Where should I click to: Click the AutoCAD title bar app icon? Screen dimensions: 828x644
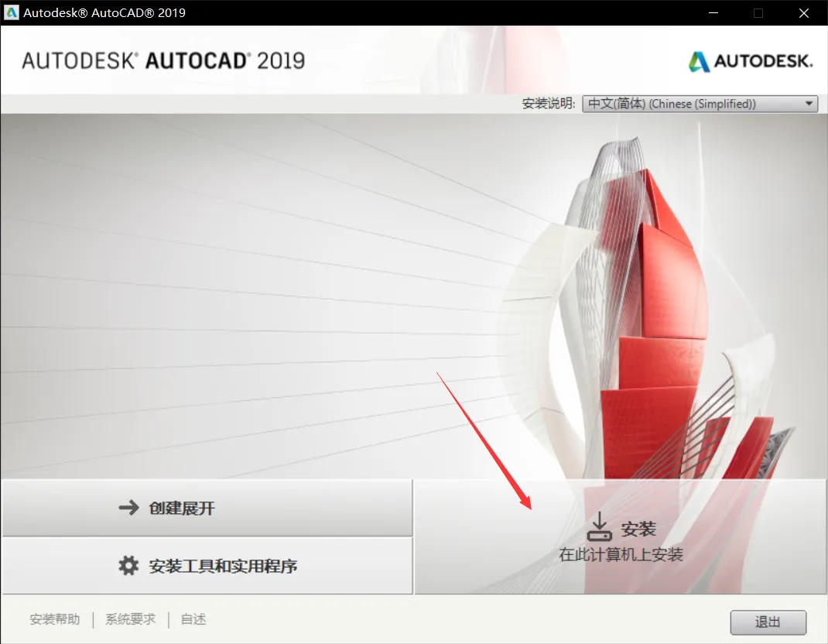pyautogui.click(x=11, y=12)
